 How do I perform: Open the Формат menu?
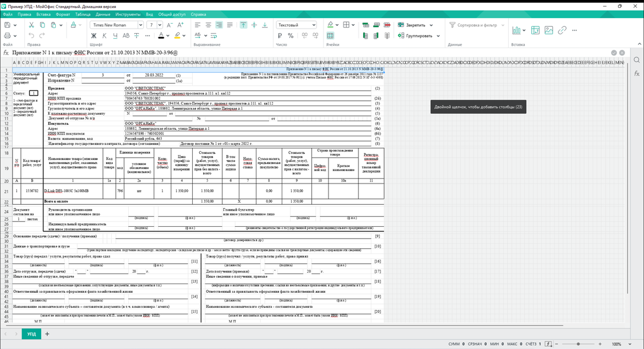[63, 13]
